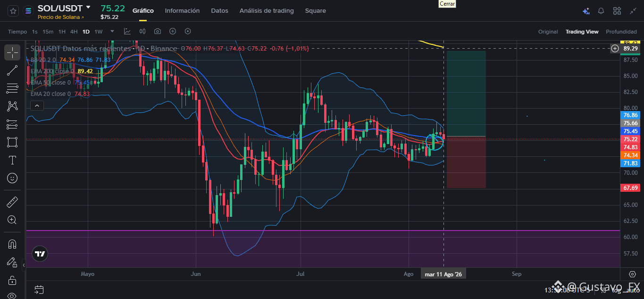Select the text annotation tool

pos(12,160)
